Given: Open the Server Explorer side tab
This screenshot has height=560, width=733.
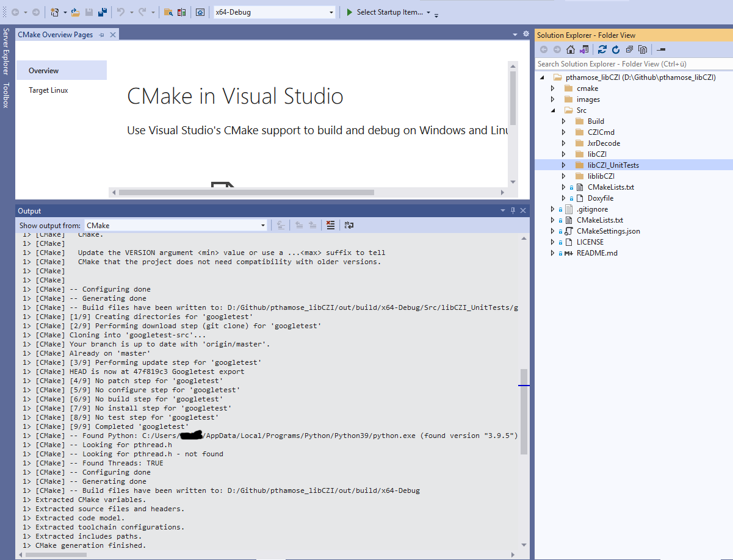Looking at the screenshot, I should pos(6,51).
